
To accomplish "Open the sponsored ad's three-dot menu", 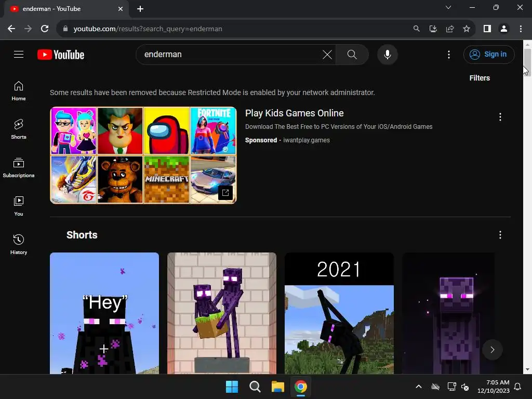I will [500, 117].
